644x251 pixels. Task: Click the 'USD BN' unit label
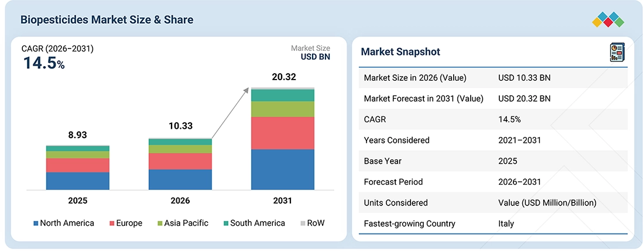click(x=316, y=57)
